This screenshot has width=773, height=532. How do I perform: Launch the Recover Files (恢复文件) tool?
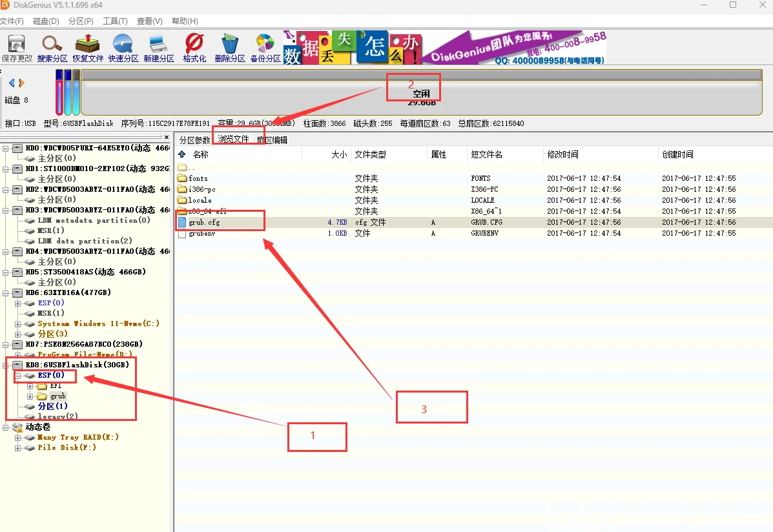click(88, 48)
